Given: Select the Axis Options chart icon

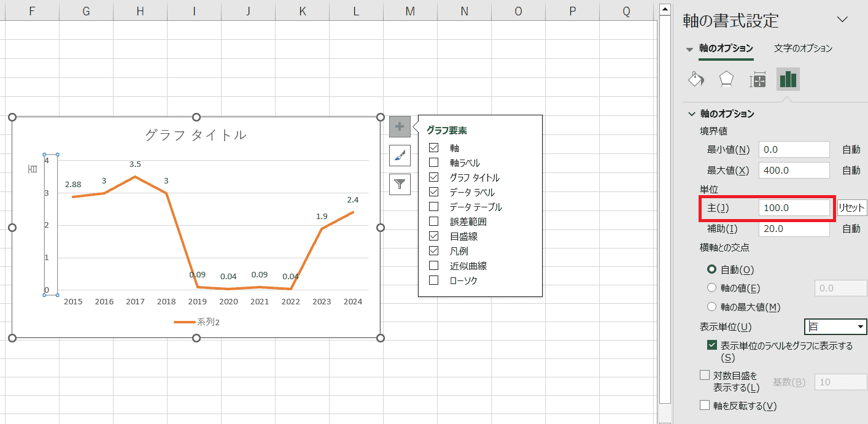Looking at the screenshot, I should [788, 79].
